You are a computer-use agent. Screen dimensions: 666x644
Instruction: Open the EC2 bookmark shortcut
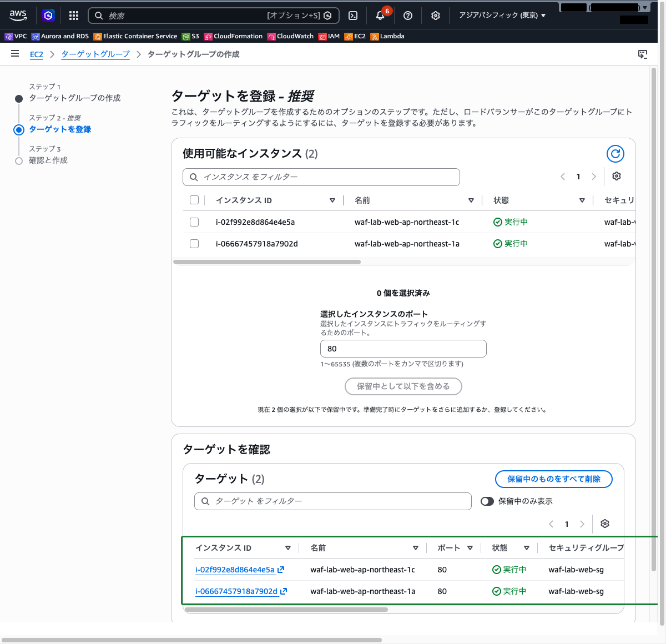[x=355, y=36]
